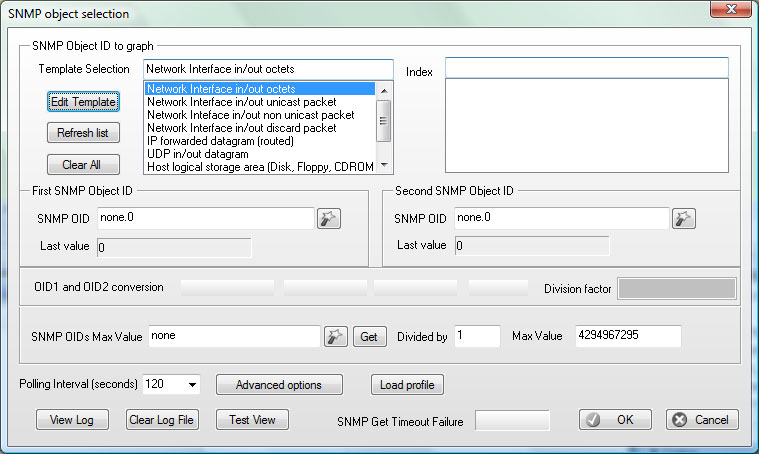Click the SNMP Get Timeout Failure field

512,420
